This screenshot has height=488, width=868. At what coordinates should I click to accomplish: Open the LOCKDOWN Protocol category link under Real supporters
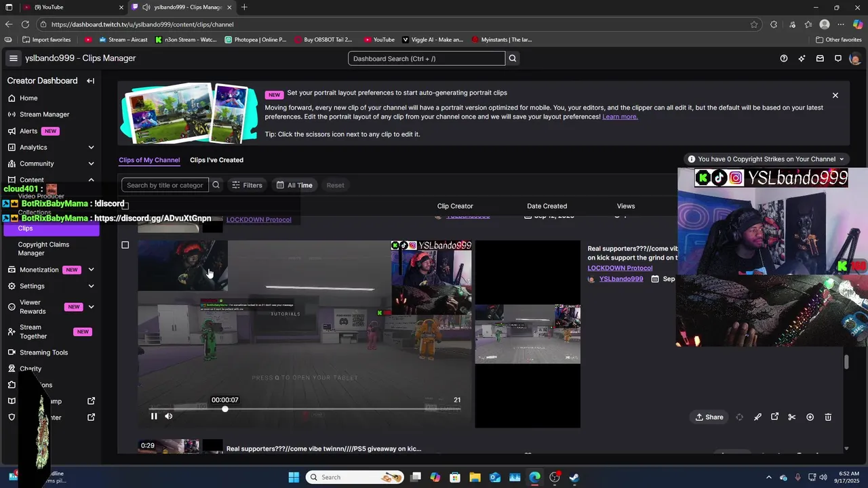tap(620, 268)
